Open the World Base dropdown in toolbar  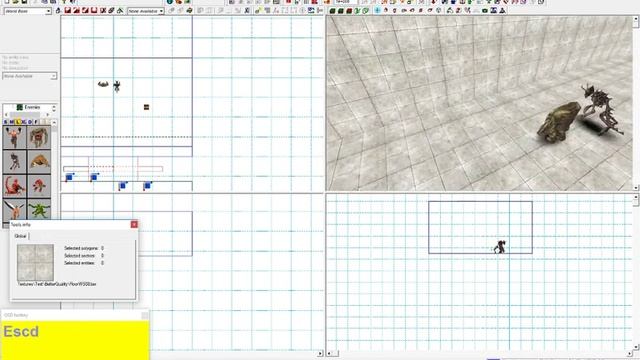pos(27,11)
